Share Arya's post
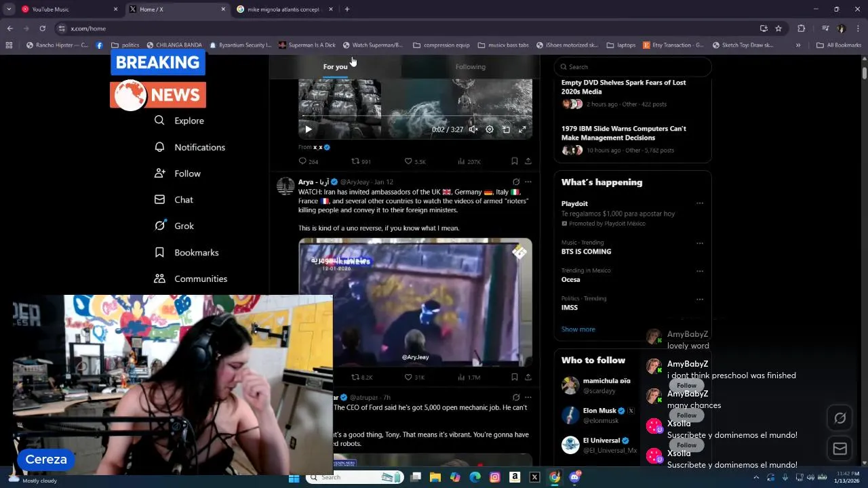The image size is (868, 488). coord(528,377)
